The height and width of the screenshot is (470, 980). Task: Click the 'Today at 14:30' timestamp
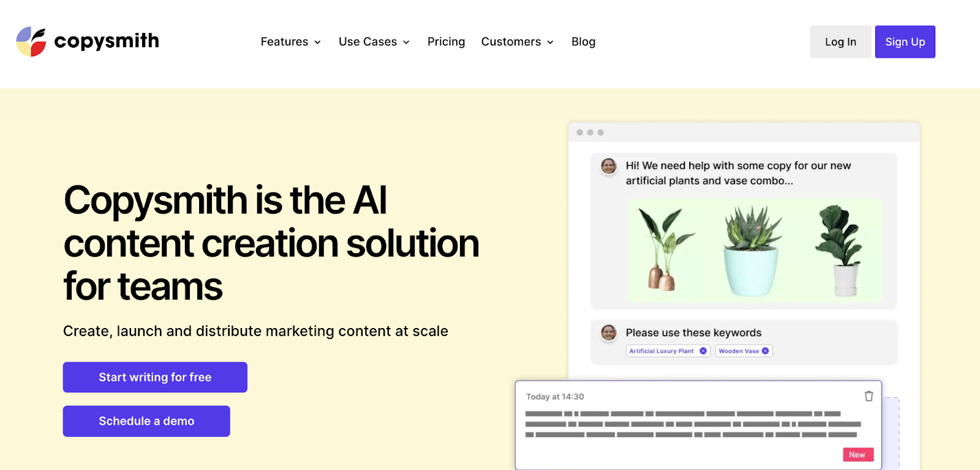pos(555,397)
